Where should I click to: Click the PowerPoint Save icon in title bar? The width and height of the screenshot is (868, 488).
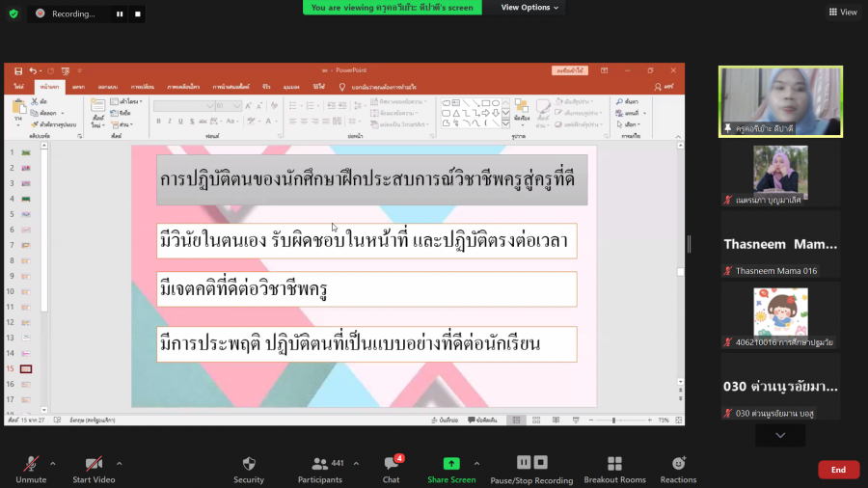(x=18, y=70)
